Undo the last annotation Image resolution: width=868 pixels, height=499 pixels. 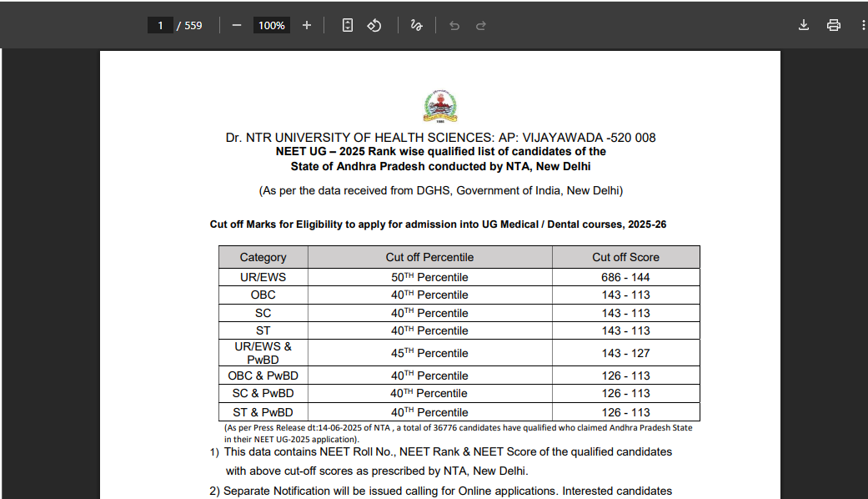point(454,26)
